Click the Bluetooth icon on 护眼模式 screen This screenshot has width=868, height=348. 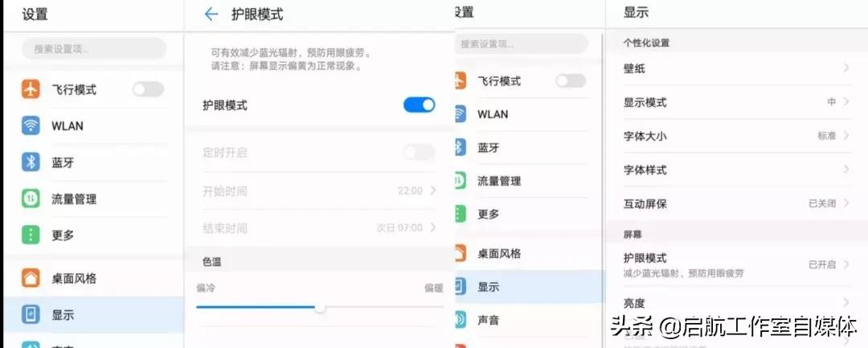pos(31,162)
